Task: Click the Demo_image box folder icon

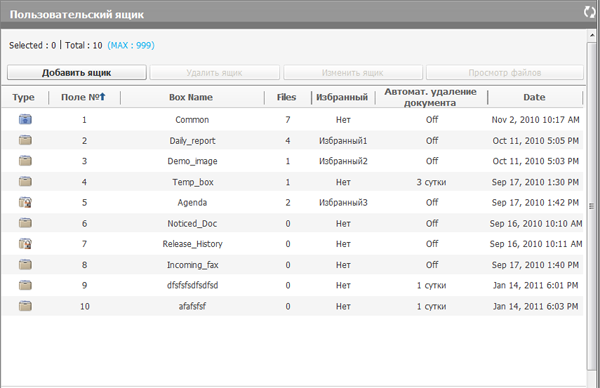Action: click(25, 161)
